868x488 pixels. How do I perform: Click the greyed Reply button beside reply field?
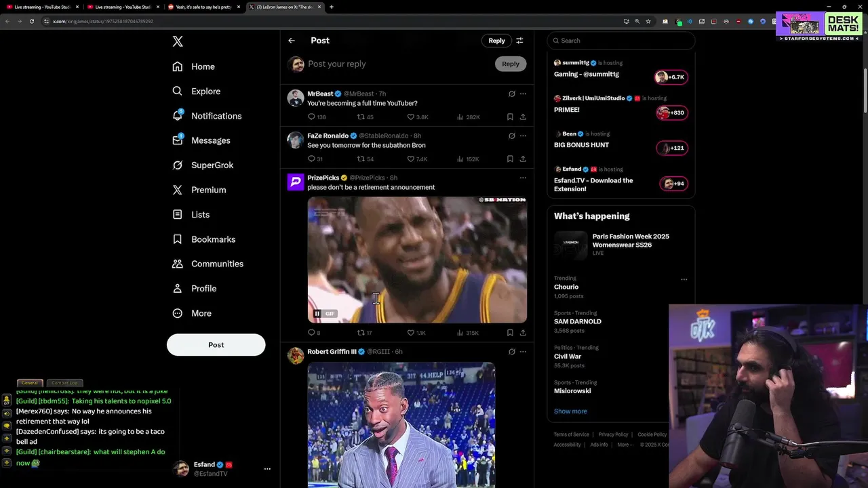click(510, 64)
